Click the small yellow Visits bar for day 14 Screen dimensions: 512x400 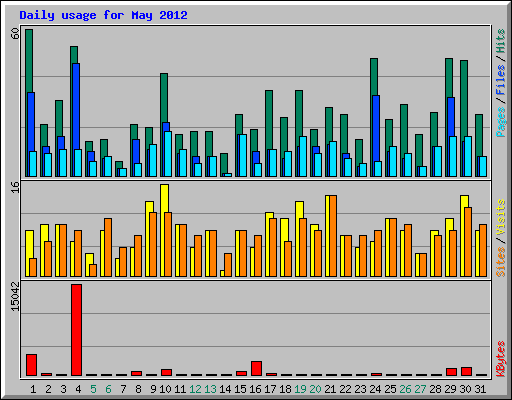click(x=222, y=273)
